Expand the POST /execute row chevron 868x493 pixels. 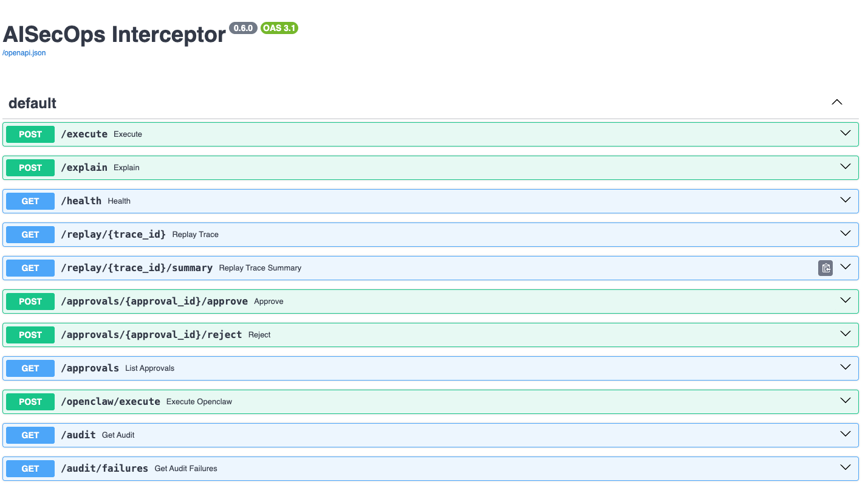click(846, 133)
